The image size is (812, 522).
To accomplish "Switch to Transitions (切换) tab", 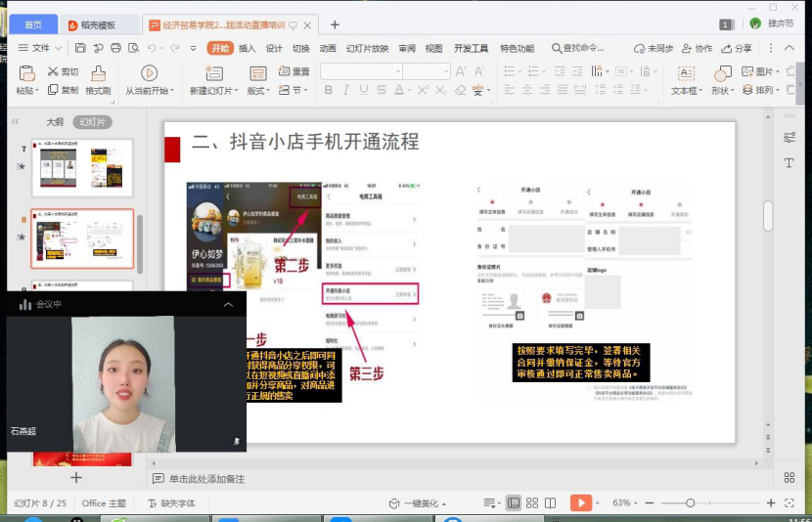I will (x=301, y=48).
